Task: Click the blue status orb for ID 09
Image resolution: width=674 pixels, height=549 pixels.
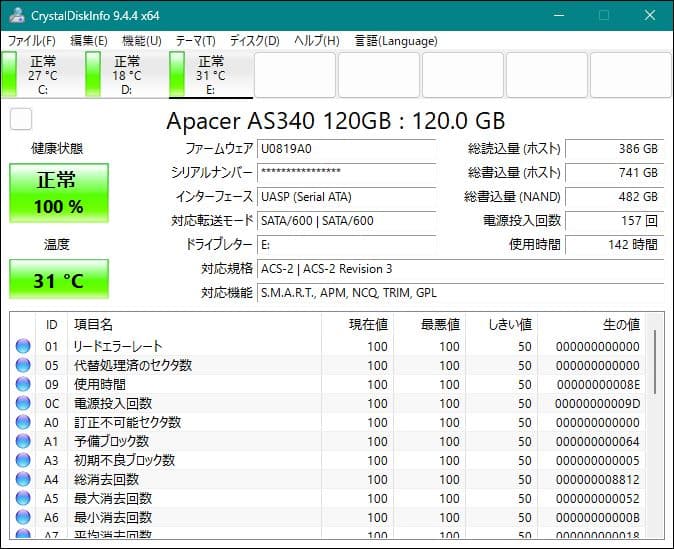Action: click(23, 384)
